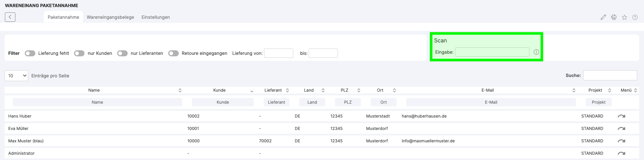Image resolution: width=644 pixels, height=160 pixels.
Task: Click the printer icon
Action: pyautogui.click(x=614, y=17)
